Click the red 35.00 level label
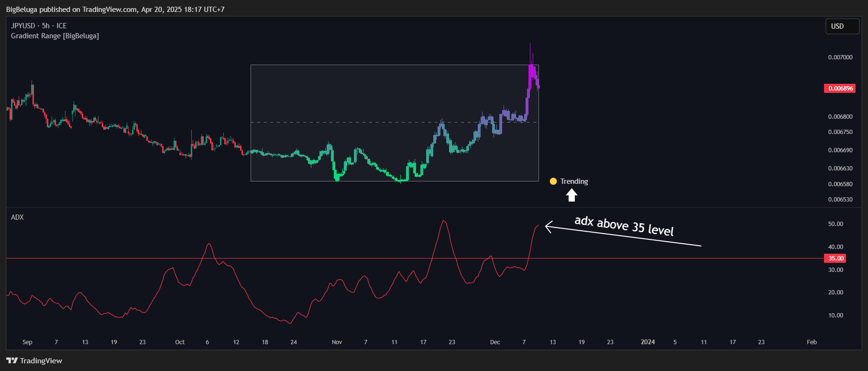Image resolution: width=868 pixels, height=371 pixels. [835, 259]
